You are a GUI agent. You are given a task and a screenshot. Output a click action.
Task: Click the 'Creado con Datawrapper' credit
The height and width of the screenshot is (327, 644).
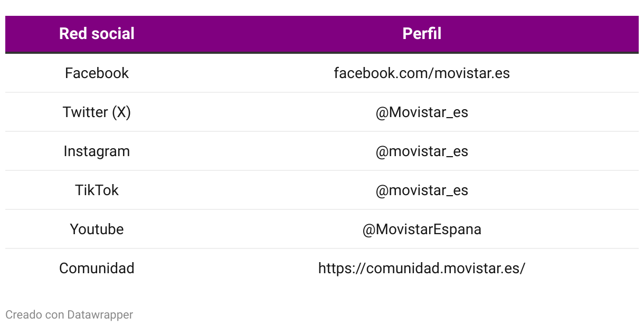(69, 315)
